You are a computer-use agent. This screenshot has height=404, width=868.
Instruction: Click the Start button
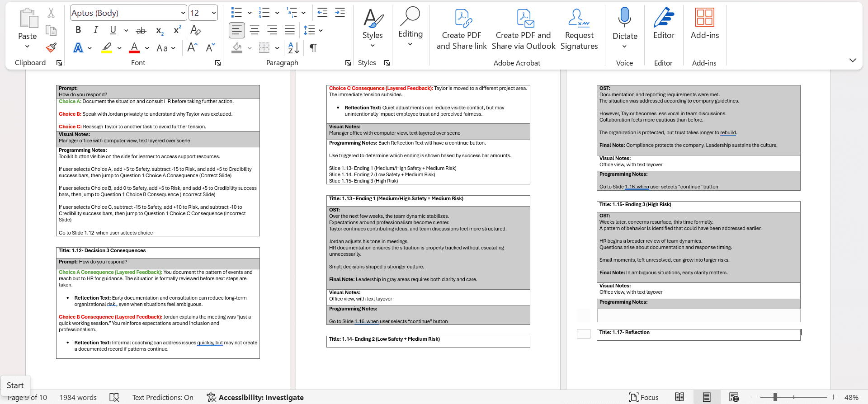(x=15, y=385)
